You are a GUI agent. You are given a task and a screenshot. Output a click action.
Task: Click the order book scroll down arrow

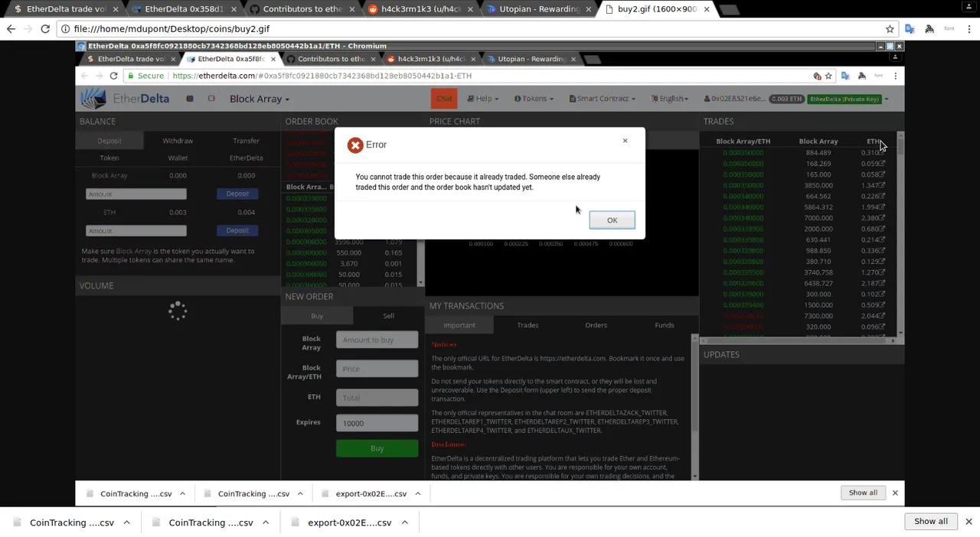point(420,284)
